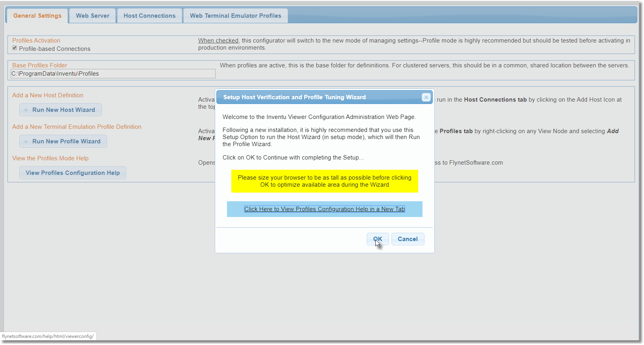The width and height of the screenshot is (644, 345).
Task: Click 'Add a New Terminal Emulation Profile Definition' label
Action: (77, 127)
